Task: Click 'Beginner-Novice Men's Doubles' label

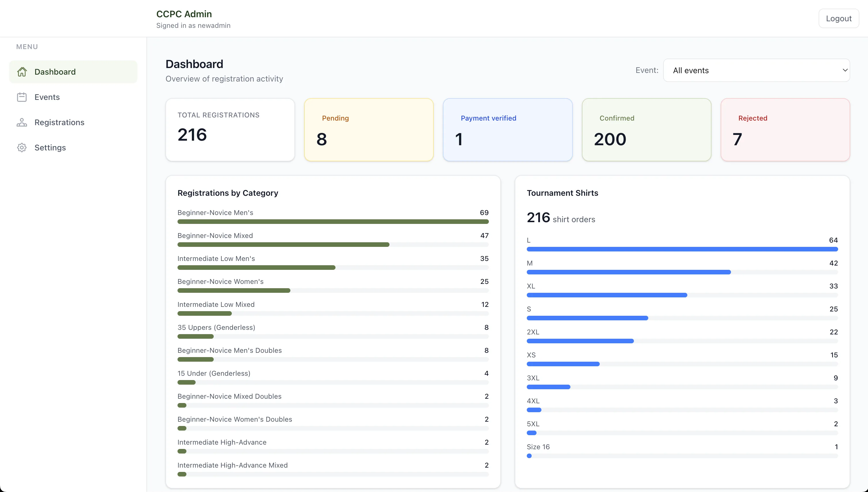Action: click(x=229, y=350)
